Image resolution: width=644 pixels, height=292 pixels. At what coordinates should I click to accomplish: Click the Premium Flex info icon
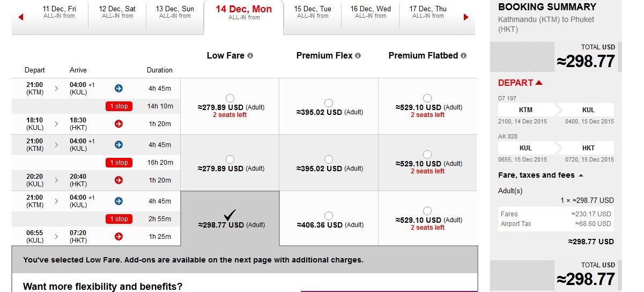358,56
